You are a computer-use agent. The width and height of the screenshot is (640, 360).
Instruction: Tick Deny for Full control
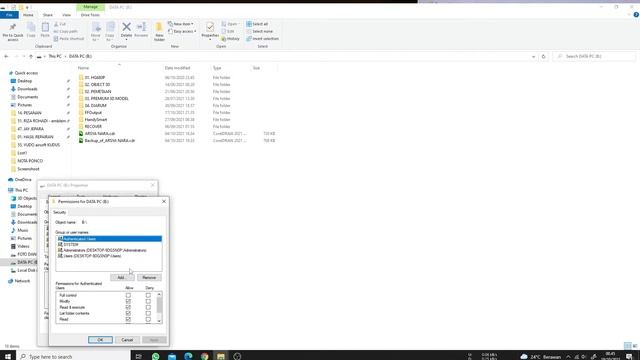pyautogui.click(x=148, y=295)
